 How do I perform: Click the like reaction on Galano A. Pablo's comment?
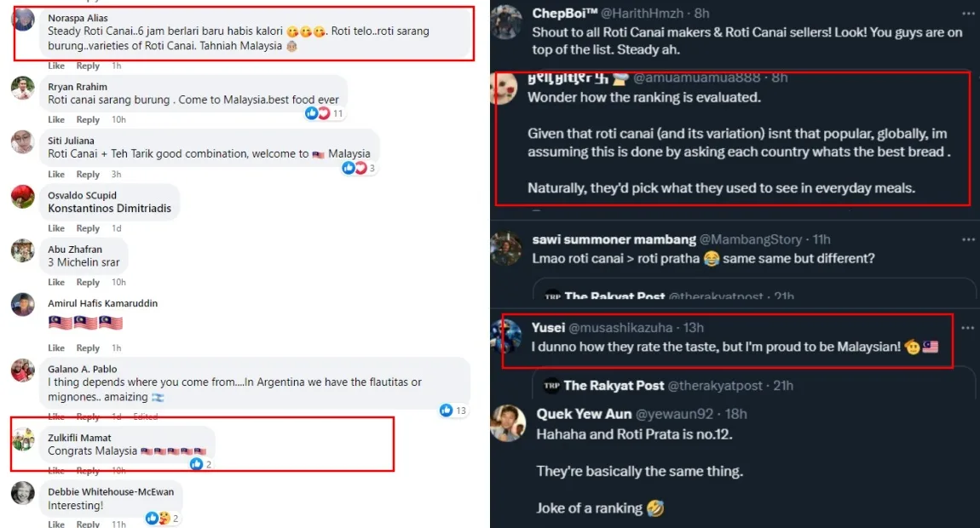447,410
